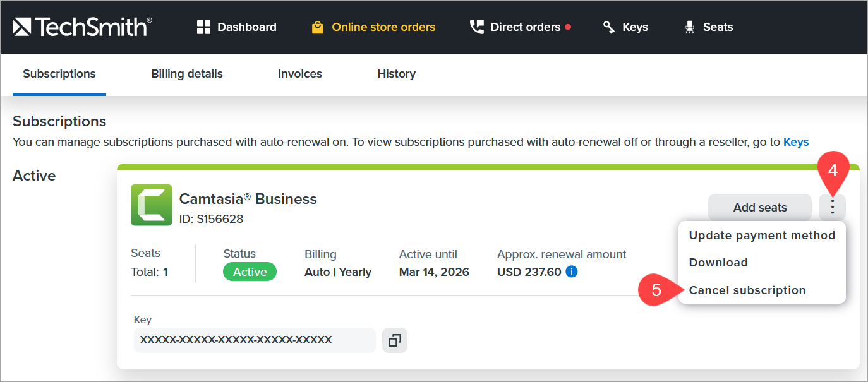Click the Online store orders bag icon

(317, 27)
